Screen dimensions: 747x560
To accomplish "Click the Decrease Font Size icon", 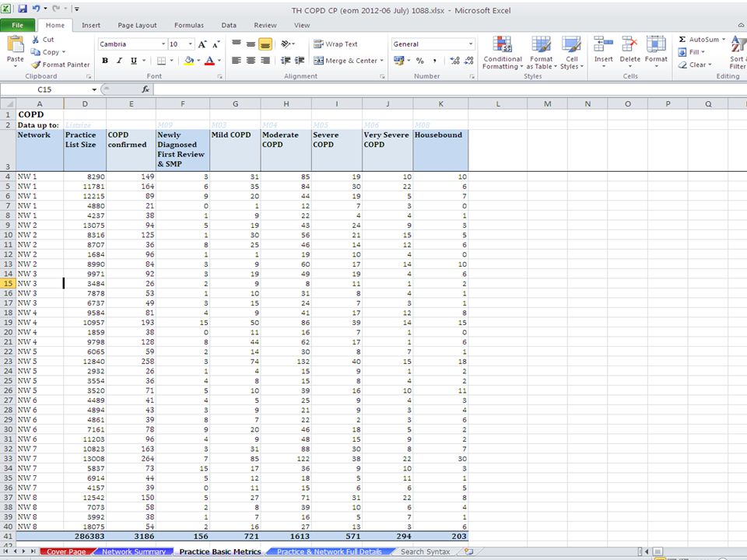I will (216, 44).
